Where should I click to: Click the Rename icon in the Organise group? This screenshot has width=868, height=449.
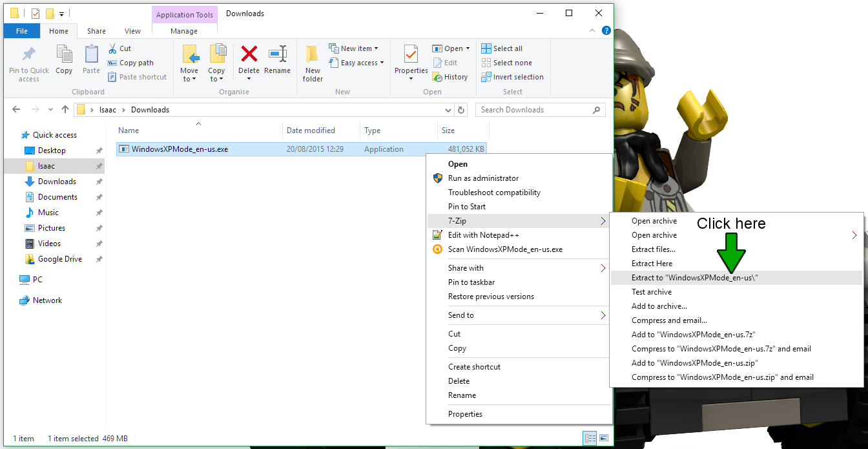pyautogui.click(x=278, y=54)
